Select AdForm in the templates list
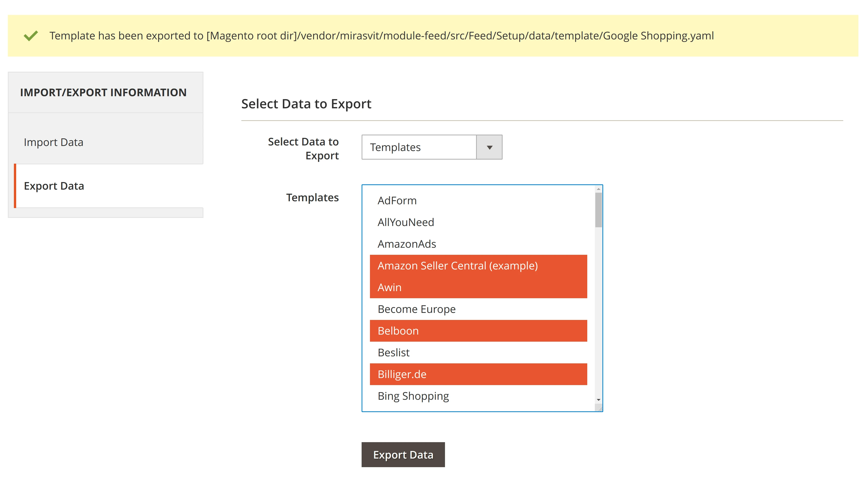This screenshot has width=868, height=477. 397,201
